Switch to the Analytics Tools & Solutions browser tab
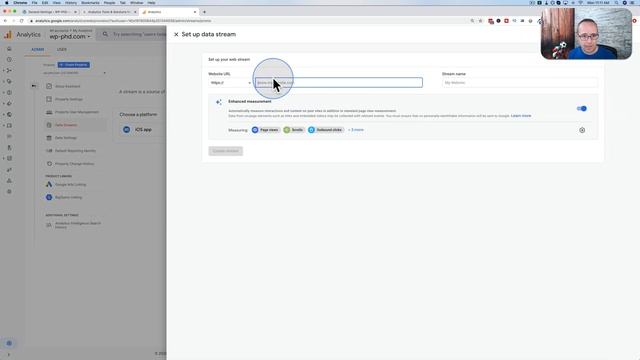 pyautogui.click(x=108, y=12)
